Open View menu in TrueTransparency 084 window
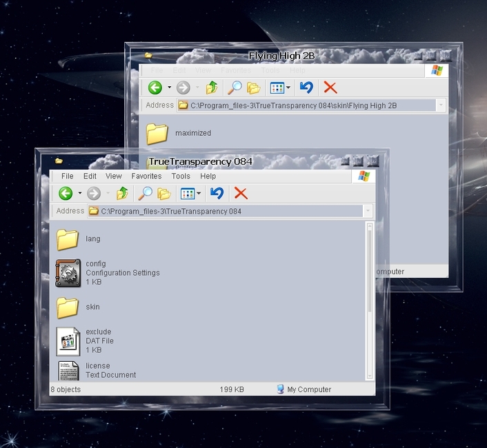The image size is (487, 448). (114, 176)
